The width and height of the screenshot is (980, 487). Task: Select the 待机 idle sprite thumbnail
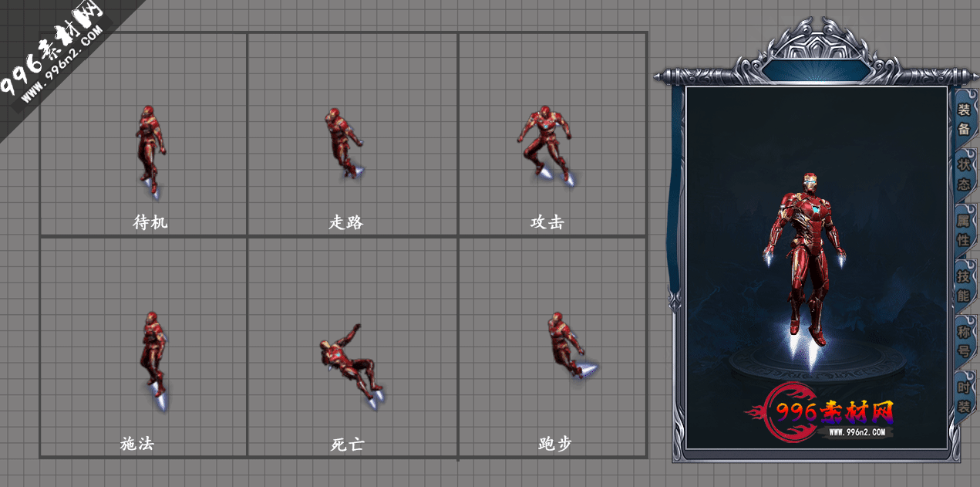point(150,152)
